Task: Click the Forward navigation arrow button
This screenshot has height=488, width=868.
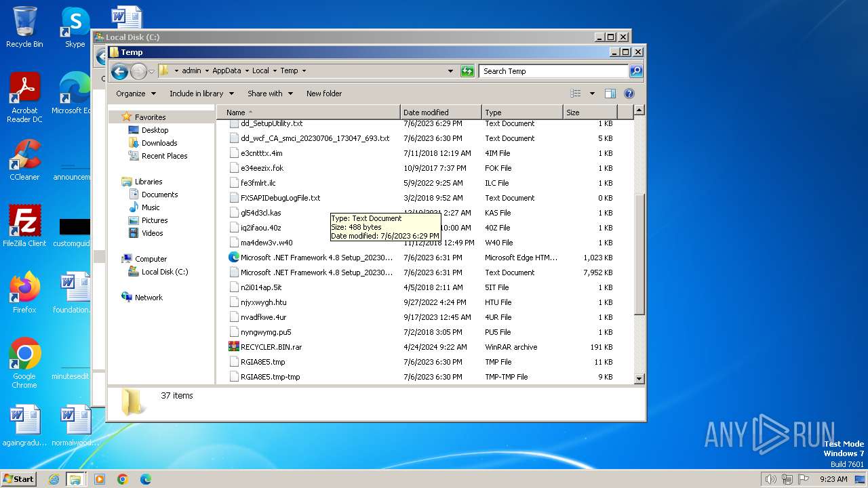Action: [x=138, y=71]
